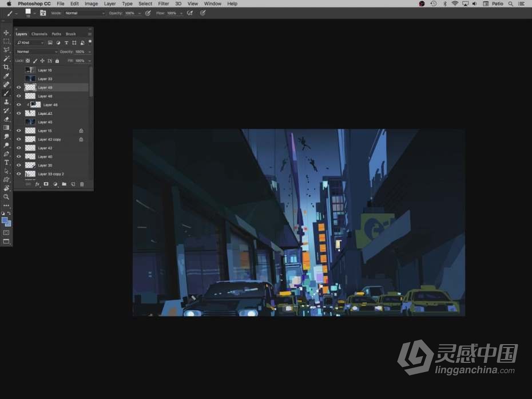Switch to the Channels tab
This screenshot has height=399, width=532.
click(39, 34)
